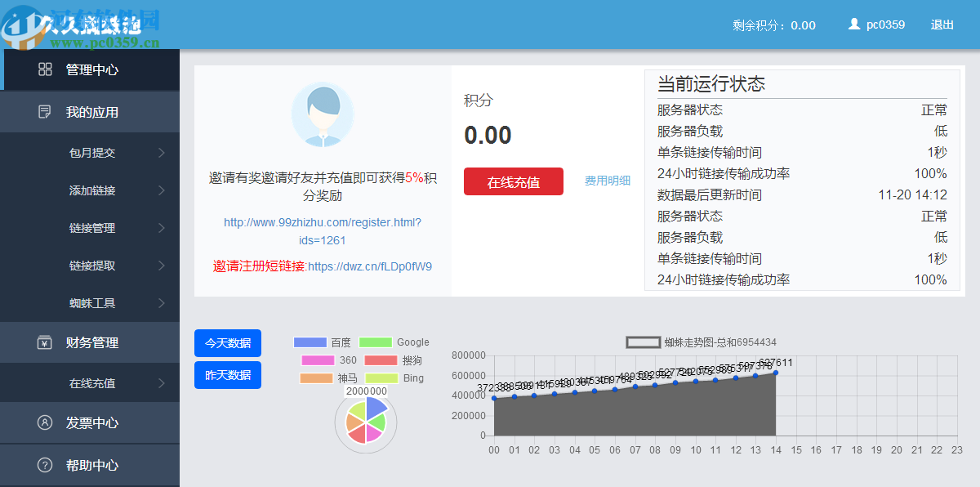Image resolution: width=980 pixels, height=487 pixels.
Task: Toggle 百度 legend color swatch
Action: (310, 342)
